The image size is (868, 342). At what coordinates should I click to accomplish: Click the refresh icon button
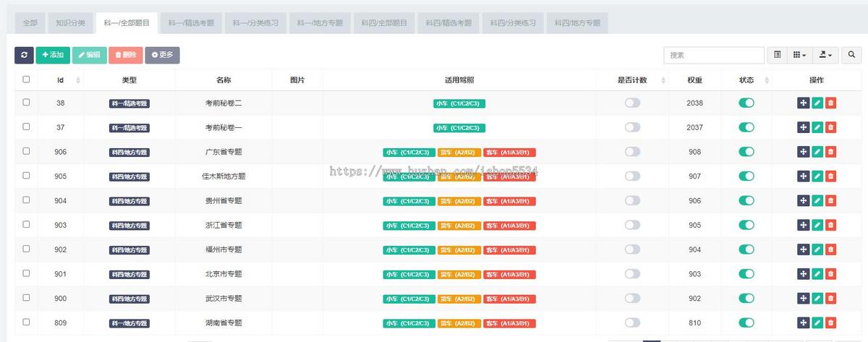pos(24,55)
